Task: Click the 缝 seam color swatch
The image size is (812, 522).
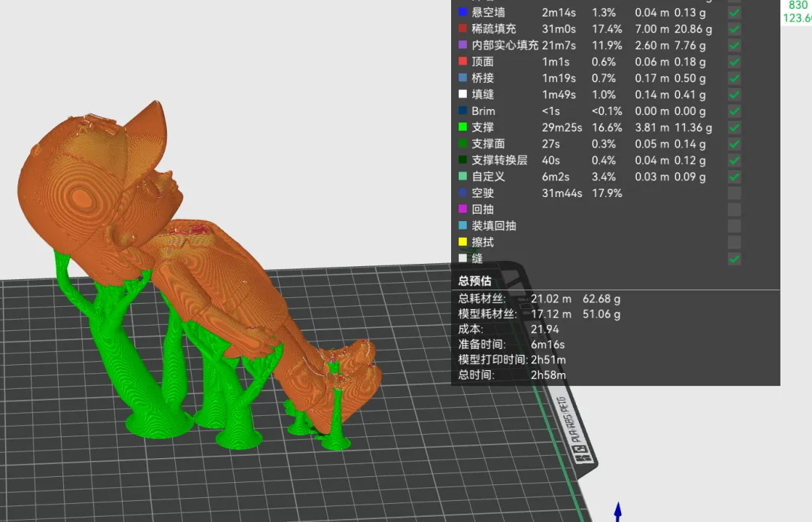Action: coord(462,259)
